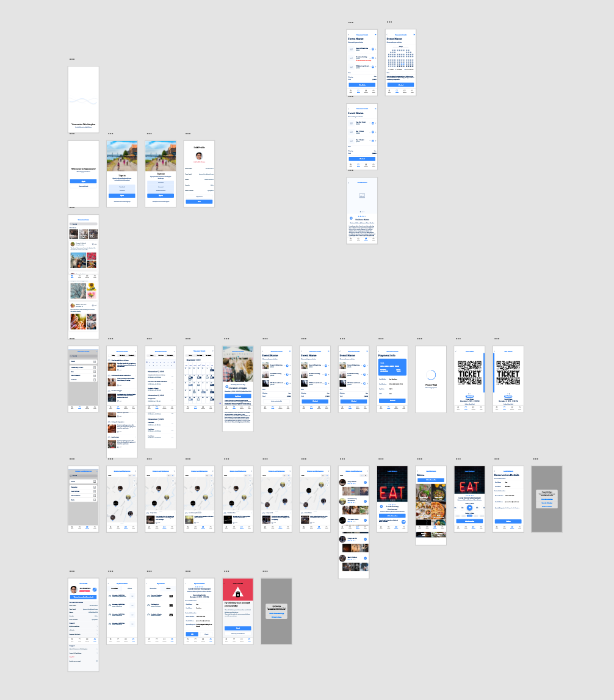Viewport: 614px width, 700px height.
Task: Open the three-dot label above the splash screen frame
Action: point(72,59)
